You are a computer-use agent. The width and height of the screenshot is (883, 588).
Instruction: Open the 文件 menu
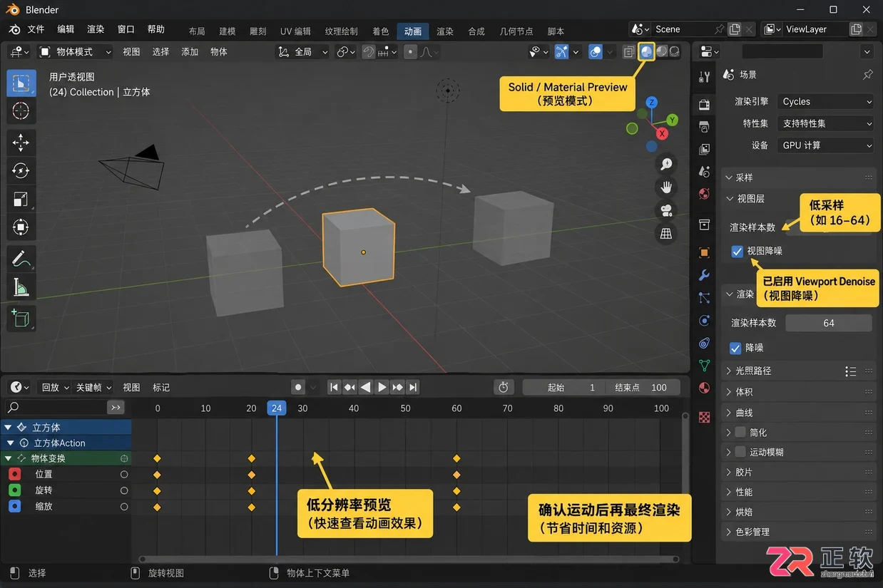pyautogui.click(x=36, y=29)
